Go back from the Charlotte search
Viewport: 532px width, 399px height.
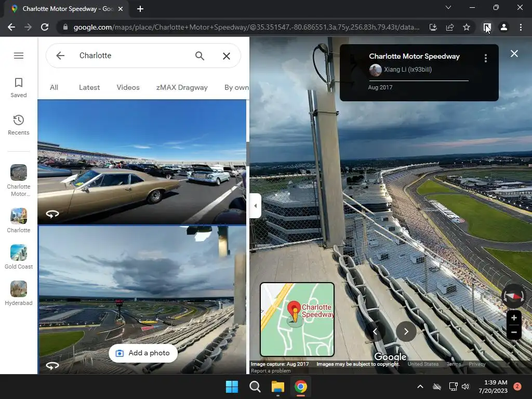point(60,55)
